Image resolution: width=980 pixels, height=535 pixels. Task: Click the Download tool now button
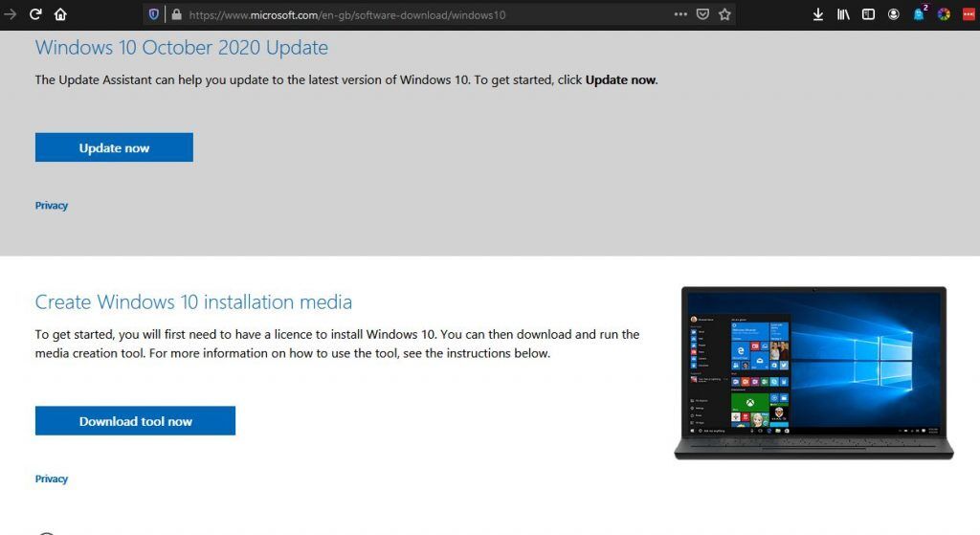click(135, 420)
